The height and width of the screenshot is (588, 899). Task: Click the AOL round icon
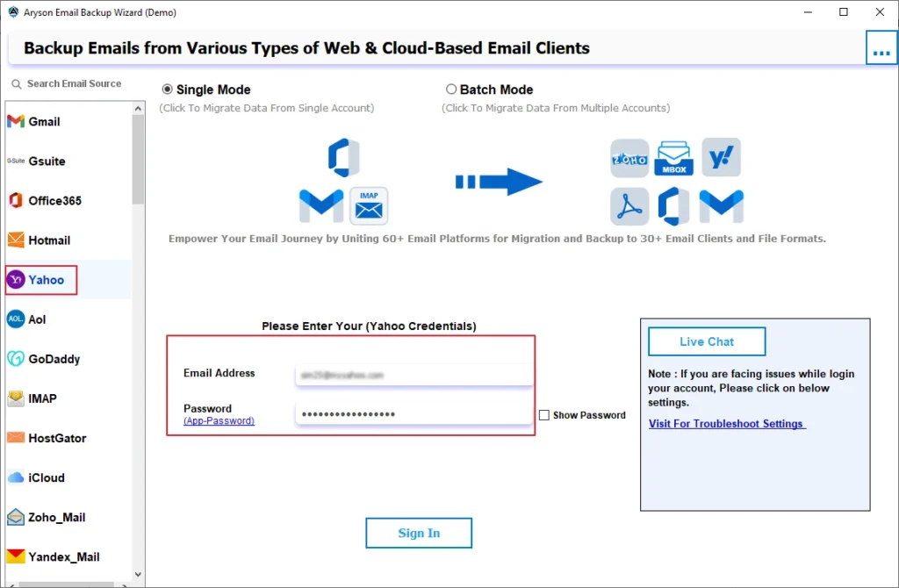click(x=16, y=319)
